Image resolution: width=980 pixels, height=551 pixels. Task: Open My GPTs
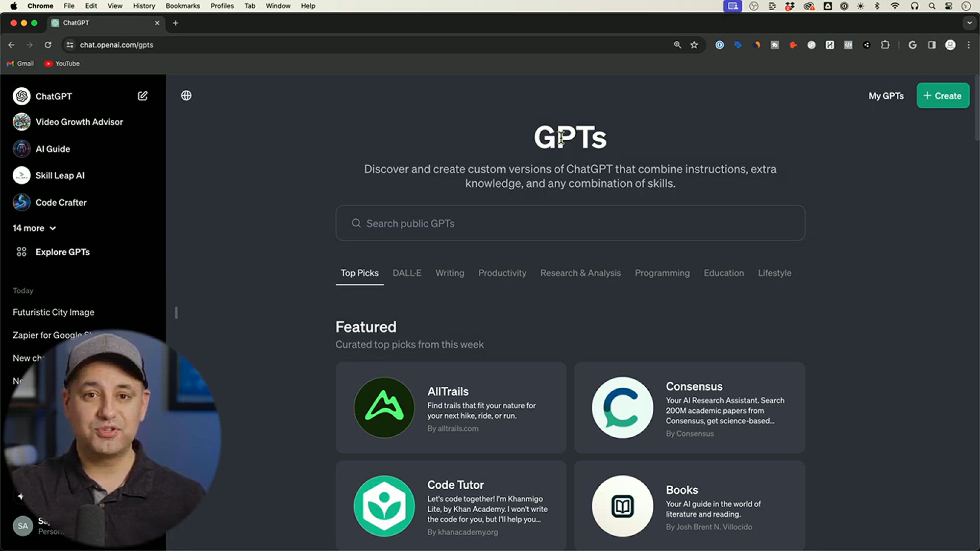point(886,95)
